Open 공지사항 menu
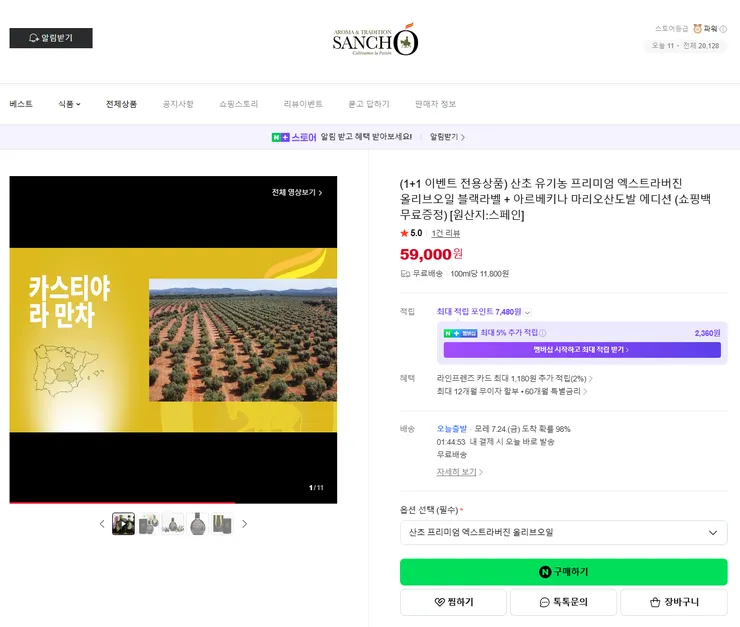This screenshot has width=740, height=627. pyautogui.click(x=178, y=104)
